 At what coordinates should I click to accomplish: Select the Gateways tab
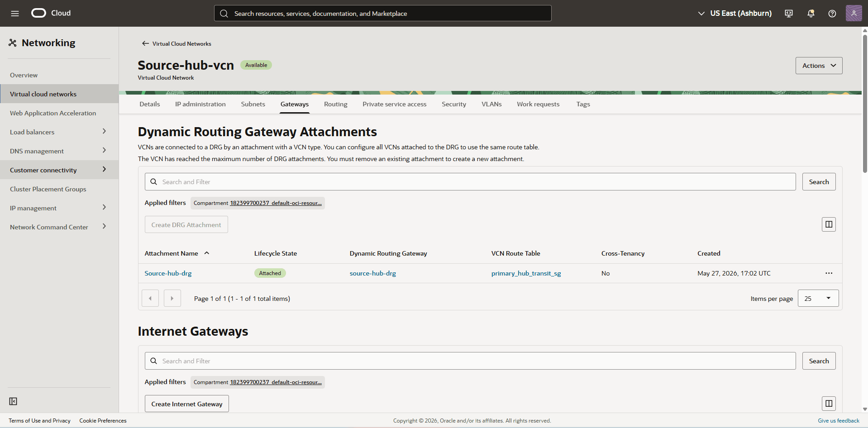pyautogui.click(x=295, y=104)
